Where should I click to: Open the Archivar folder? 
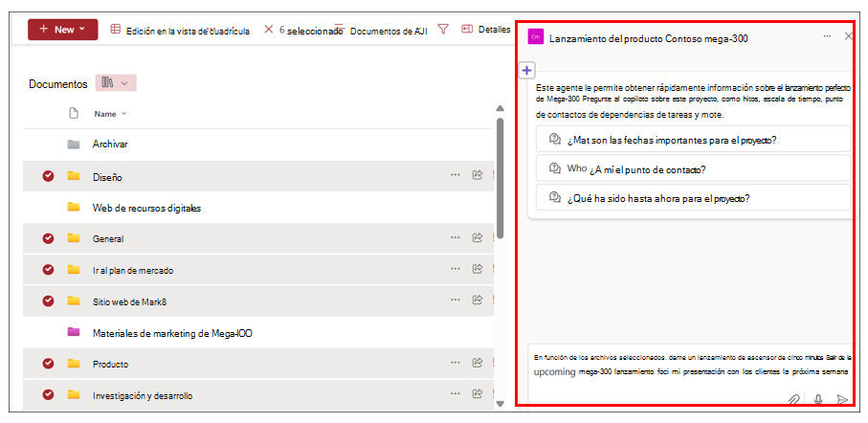coord(110,144)
